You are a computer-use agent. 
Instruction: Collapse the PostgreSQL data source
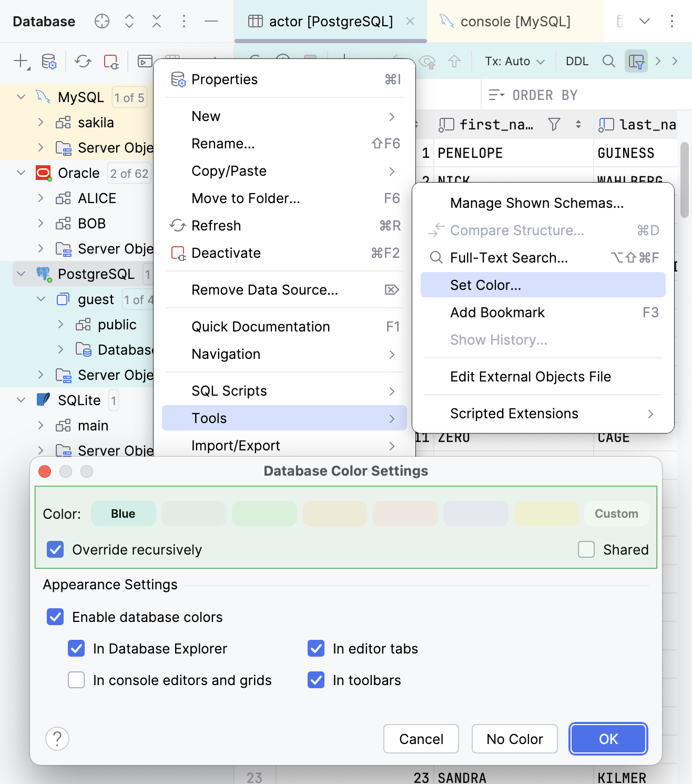(x=21, y=274)
